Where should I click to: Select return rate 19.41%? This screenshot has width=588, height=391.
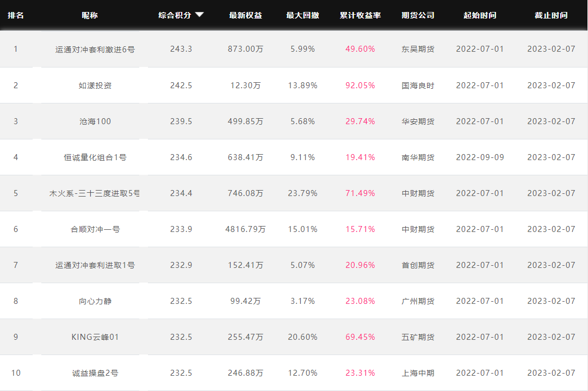[x=361, y=157]
